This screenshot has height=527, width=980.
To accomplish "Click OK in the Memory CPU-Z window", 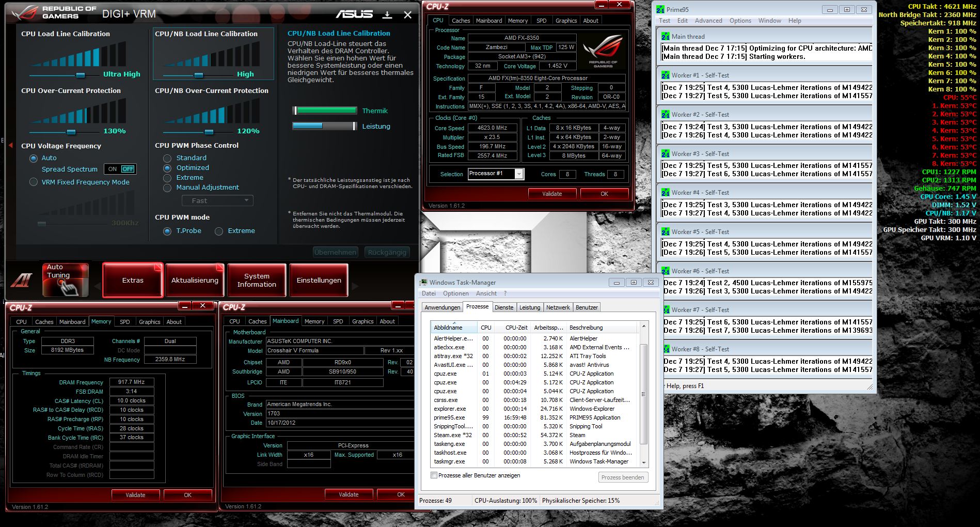I will coord(187,495).
